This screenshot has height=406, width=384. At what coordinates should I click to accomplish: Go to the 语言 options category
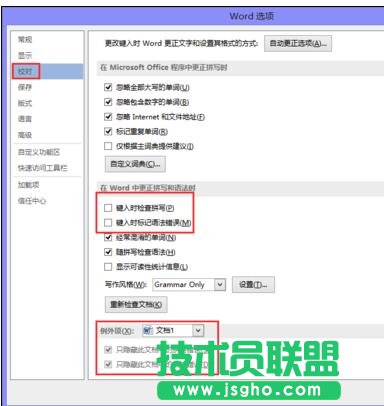coord(25,119)
